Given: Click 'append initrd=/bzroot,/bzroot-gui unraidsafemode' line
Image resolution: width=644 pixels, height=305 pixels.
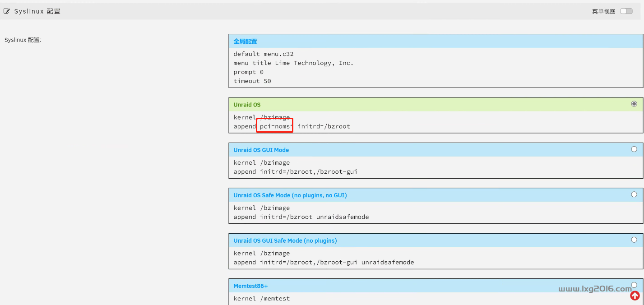Looking at the screenshot, I should (x=324, y=262).
